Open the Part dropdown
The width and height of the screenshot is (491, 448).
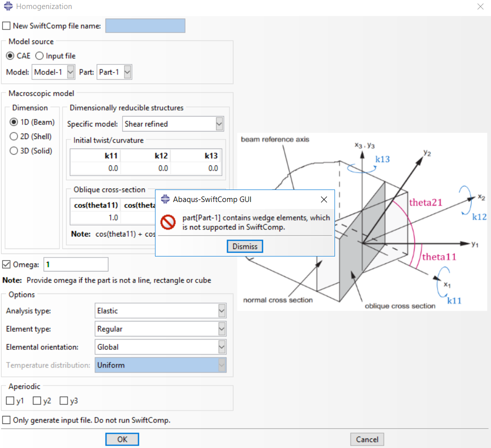[127, 72]
